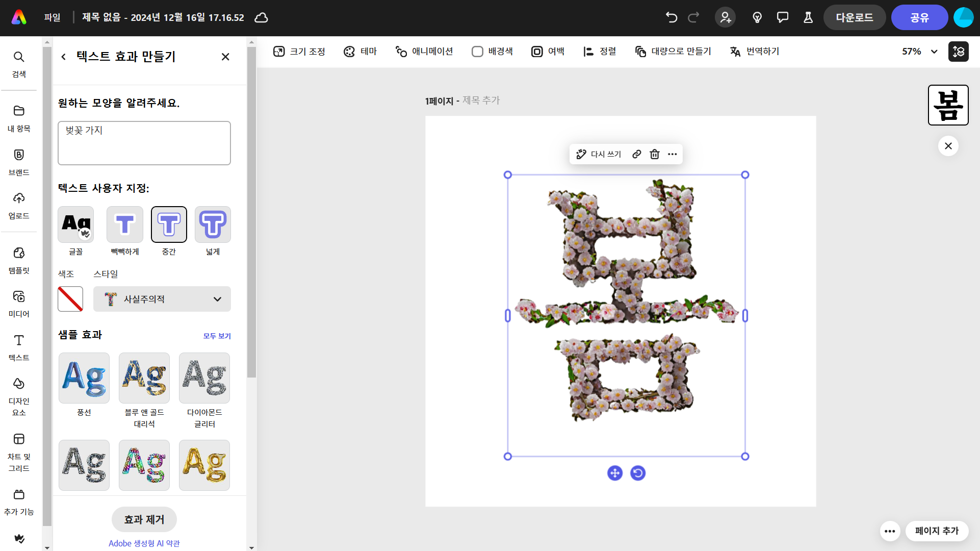Select the 넓게 (loose) text fit option
This screenshot has width=980, height=551.
(x=213, y=224)
